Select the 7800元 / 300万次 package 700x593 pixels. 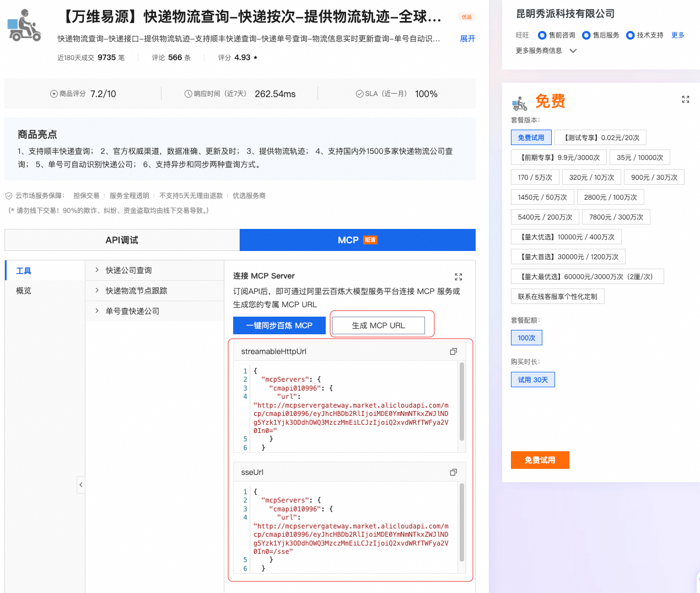(x=616, y=217)
